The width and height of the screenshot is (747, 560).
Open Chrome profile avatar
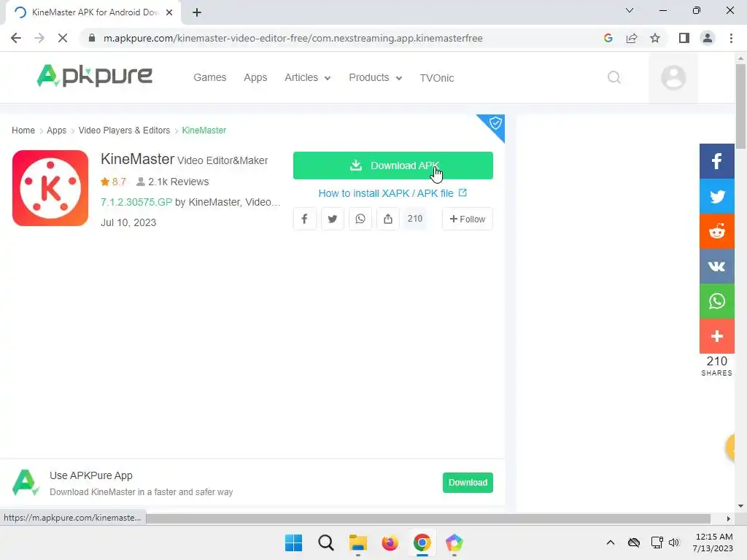point(708,38)
